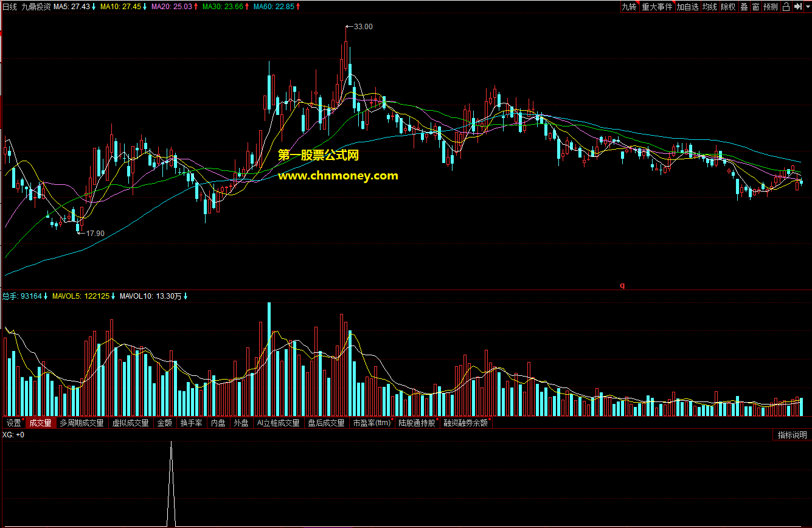
Task: Click 加自选 to add to watchlist
Action: pyautogui.click(x=688, y=7)
